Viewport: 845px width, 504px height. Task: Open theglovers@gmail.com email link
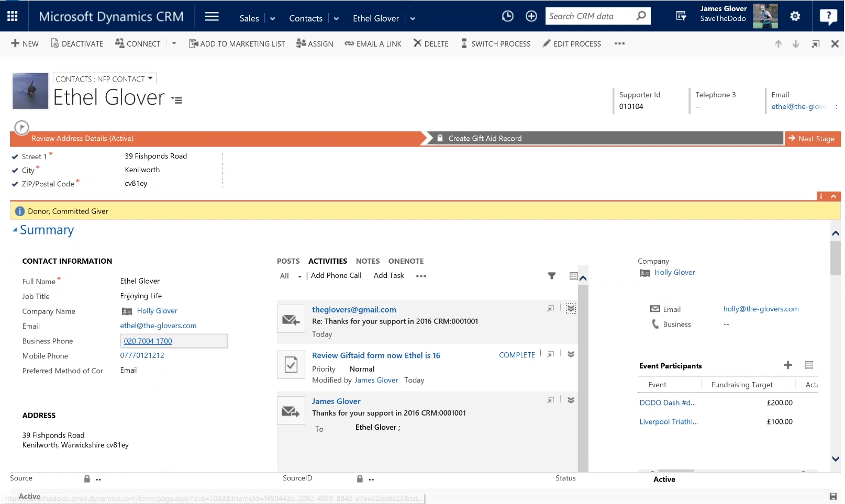coord(354,309)
